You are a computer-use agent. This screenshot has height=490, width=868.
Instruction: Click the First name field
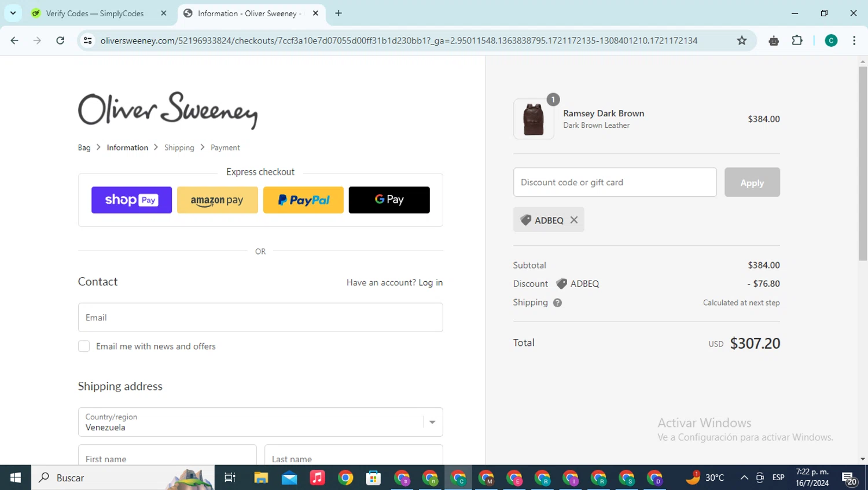(167, 455)
